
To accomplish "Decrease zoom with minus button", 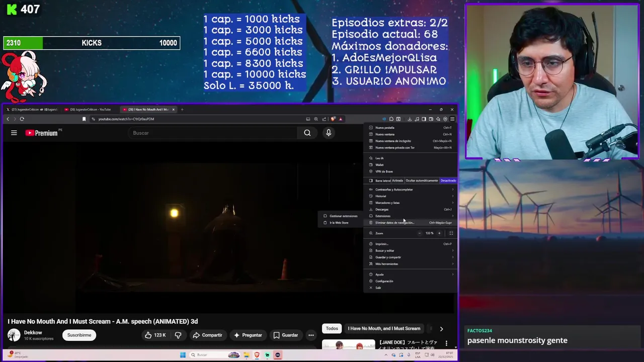I will 419,233.
